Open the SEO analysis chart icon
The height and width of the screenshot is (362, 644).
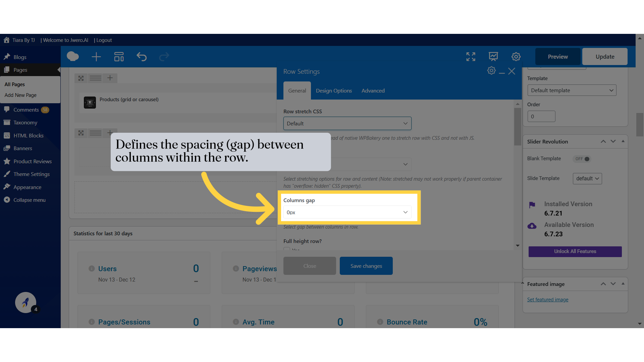pos(493,57)
